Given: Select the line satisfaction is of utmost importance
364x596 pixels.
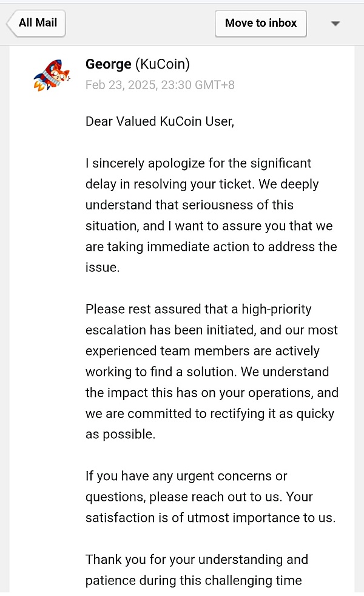Looking at the screenshot, I should [211, 518].
